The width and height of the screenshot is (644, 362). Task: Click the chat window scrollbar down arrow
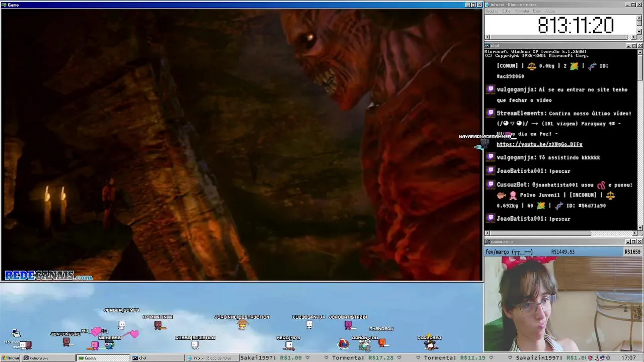point(640,227)
